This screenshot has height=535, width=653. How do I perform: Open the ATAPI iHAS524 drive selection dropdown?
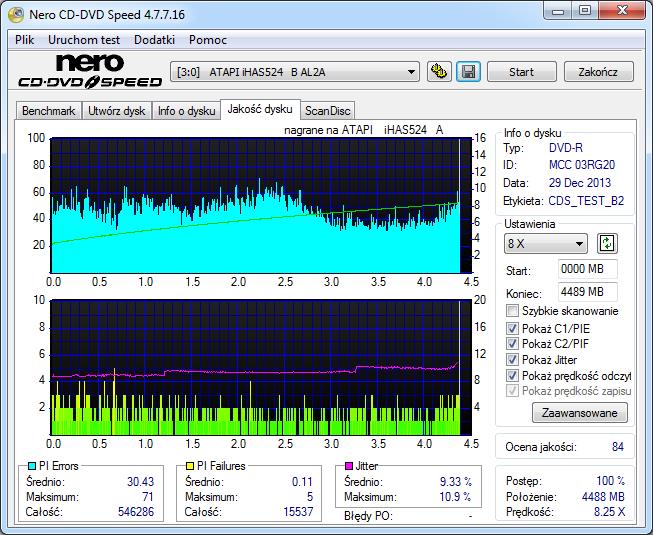295,72
